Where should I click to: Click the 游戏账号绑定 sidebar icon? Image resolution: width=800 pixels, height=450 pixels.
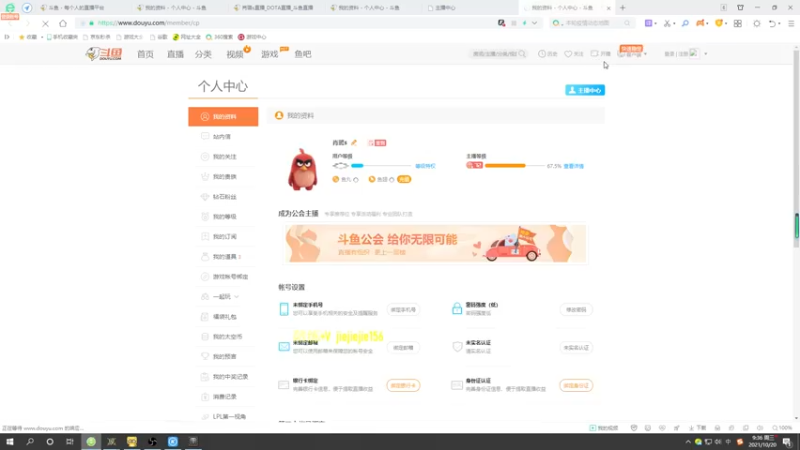[x=205, y=277]
